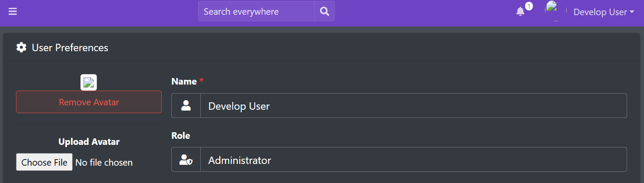Click the avatar thumbnail above Remove Avatar
Viewport: 644px width, 183px height.
(89, 82)
